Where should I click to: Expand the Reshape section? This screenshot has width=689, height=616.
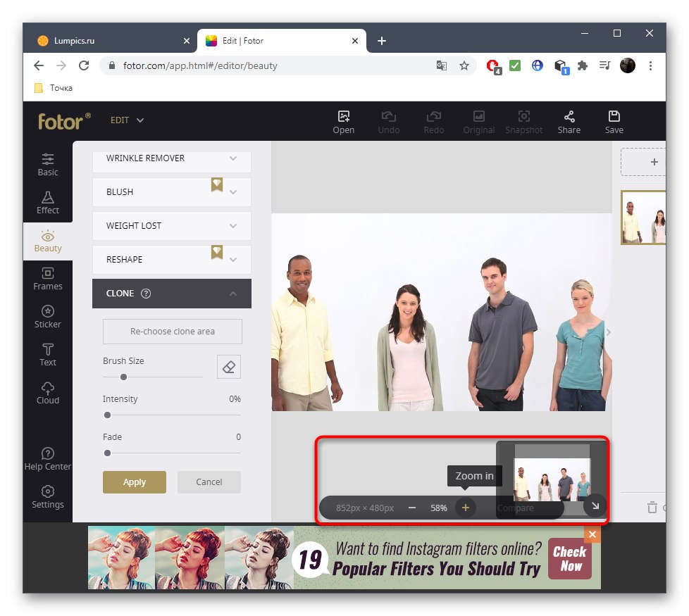[x=171, y=260]
